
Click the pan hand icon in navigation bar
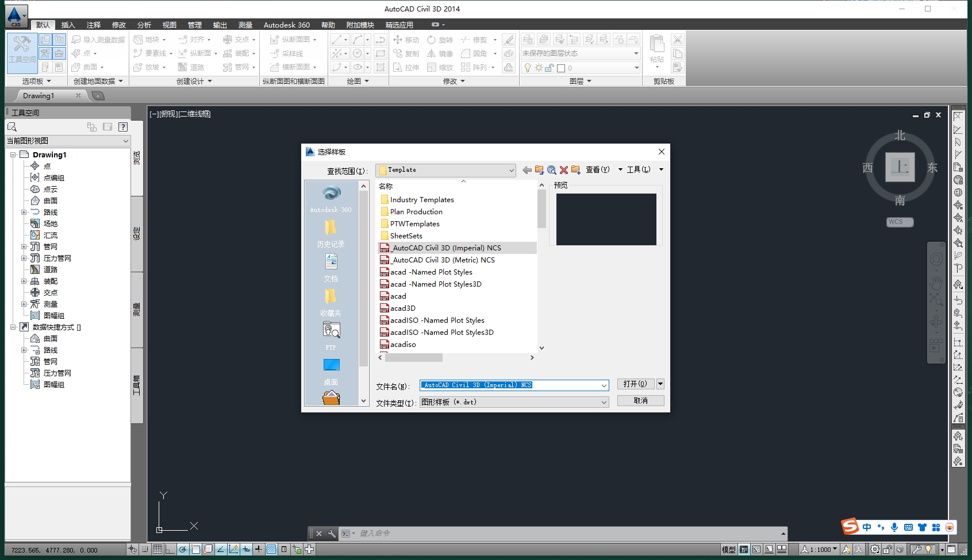tap(936, 283)
